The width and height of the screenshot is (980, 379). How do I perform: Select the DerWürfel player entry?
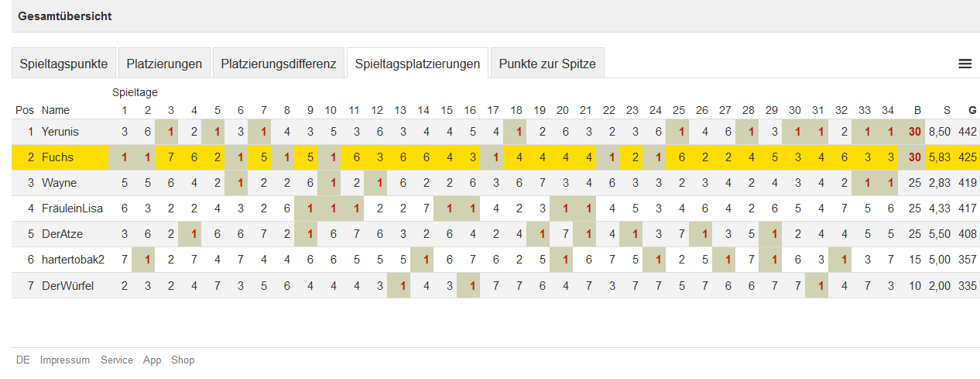tap(67, 285)
